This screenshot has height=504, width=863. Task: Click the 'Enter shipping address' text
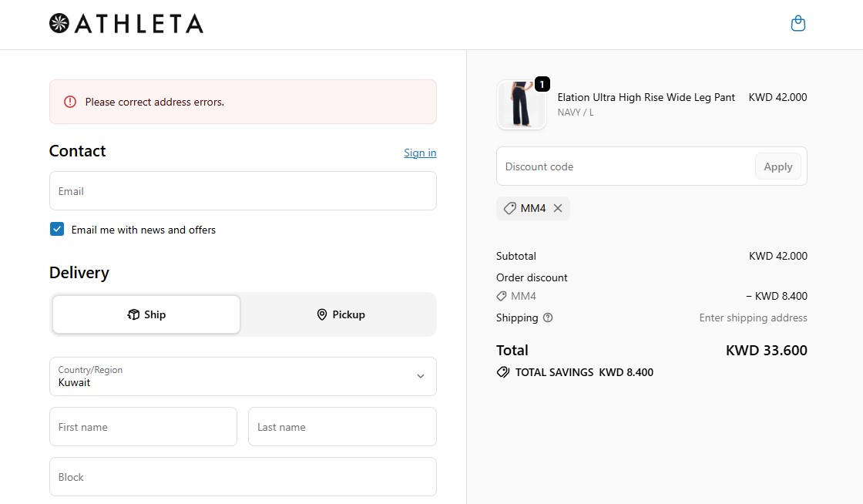[753, 318]
